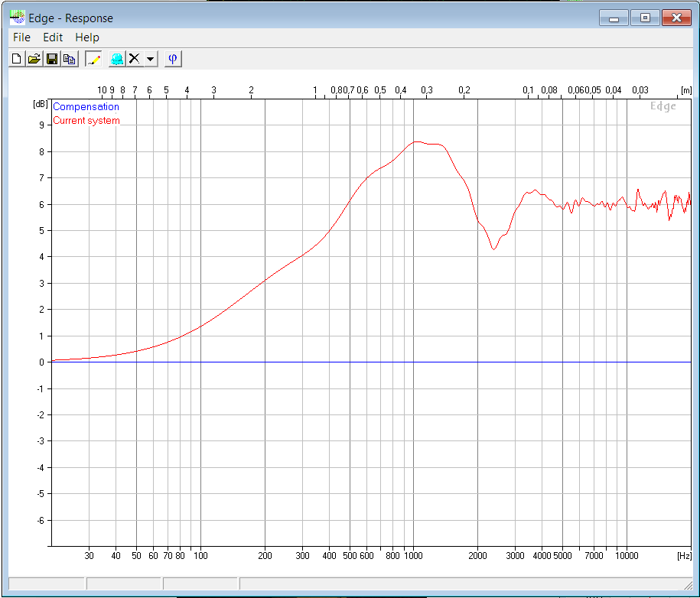The width and height of the screenshot is (700, 598).
Task: Click the Copy toolbar icon
Action: tap(70, 59)
